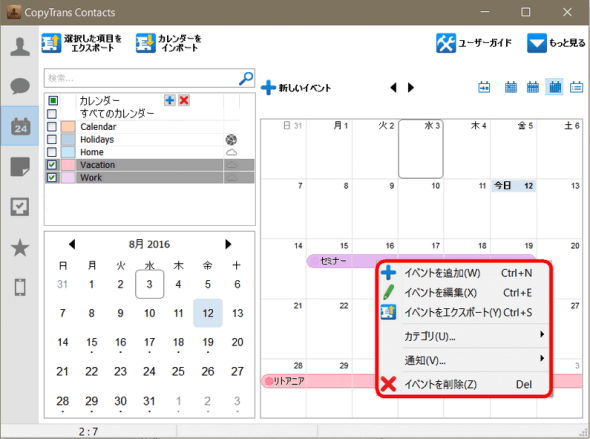
Task: Open the Reminders checkbox section icon
Action: point(20,207)
